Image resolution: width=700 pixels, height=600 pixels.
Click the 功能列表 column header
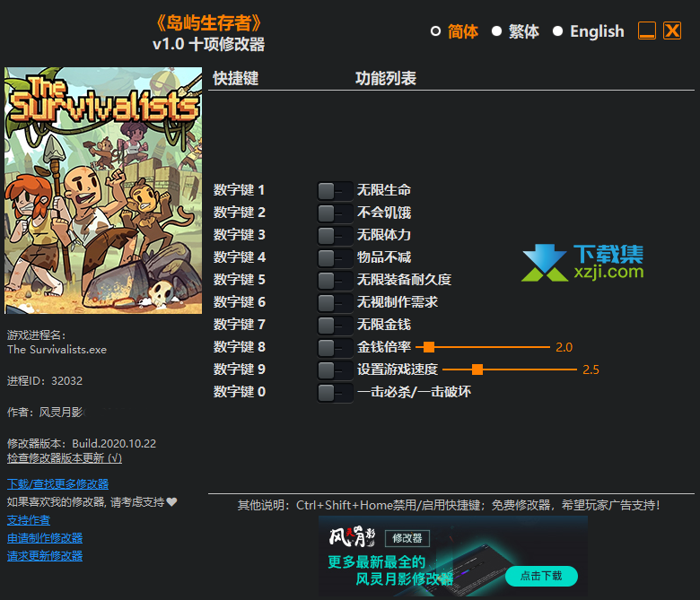(386, 79)
